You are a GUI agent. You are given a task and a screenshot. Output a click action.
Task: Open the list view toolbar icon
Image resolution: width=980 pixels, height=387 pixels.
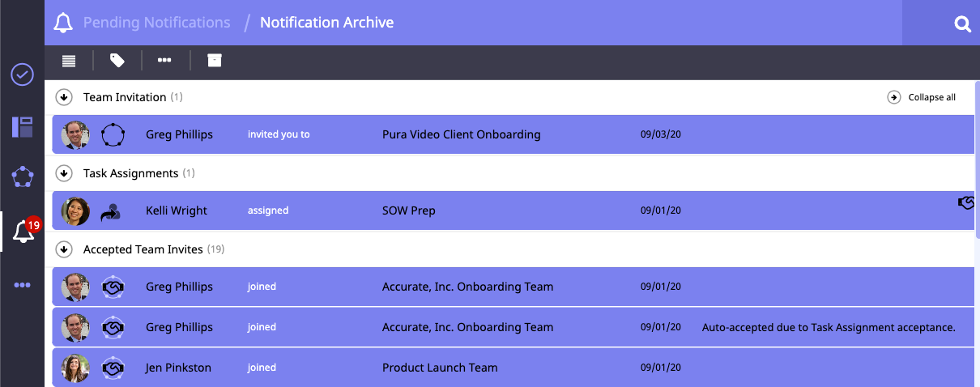click(x=69, y=61)
